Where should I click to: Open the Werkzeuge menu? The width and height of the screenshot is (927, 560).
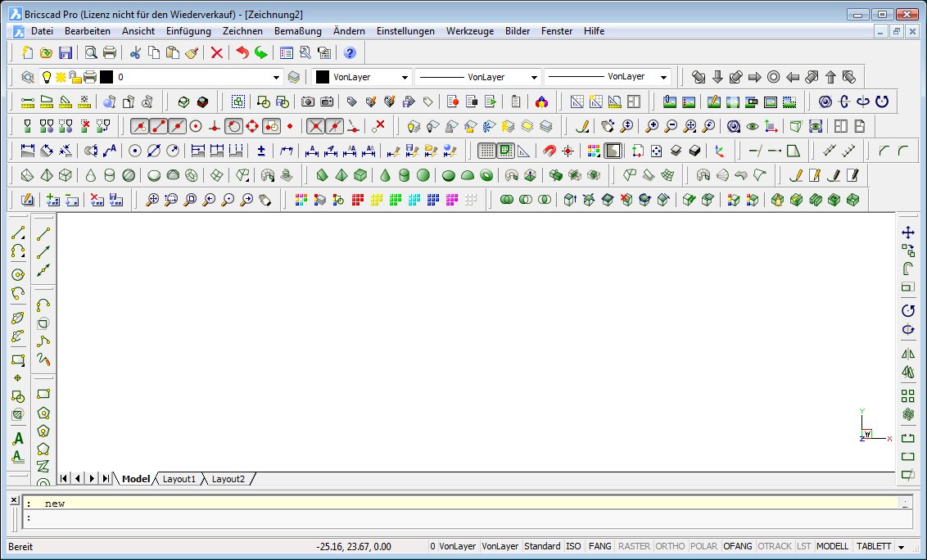point(470,31)
